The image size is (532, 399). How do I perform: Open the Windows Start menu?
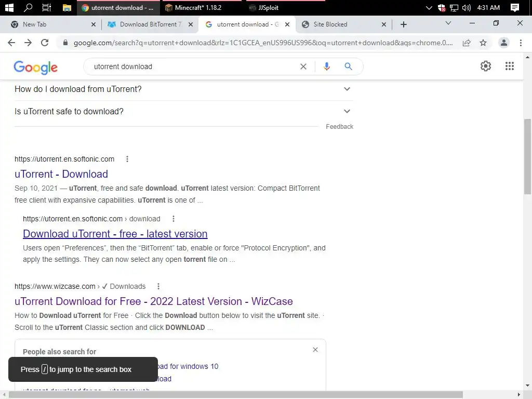9,7
